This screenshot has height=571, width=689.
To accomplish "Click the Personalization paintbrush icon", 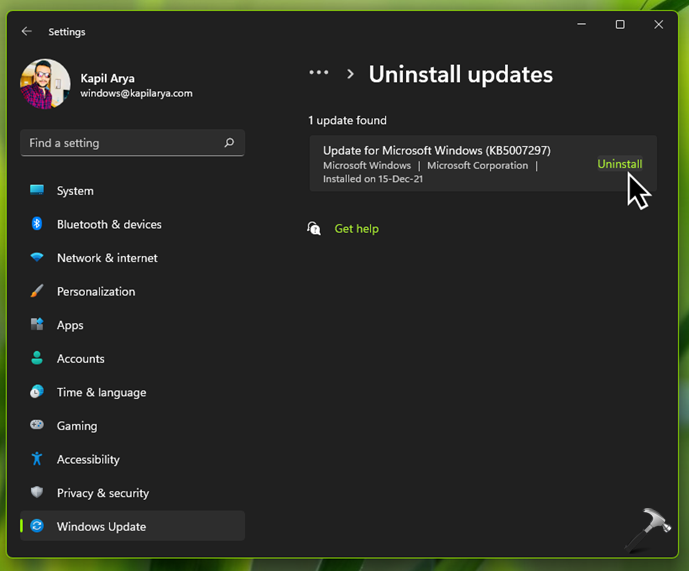I will tap(37, 291).
